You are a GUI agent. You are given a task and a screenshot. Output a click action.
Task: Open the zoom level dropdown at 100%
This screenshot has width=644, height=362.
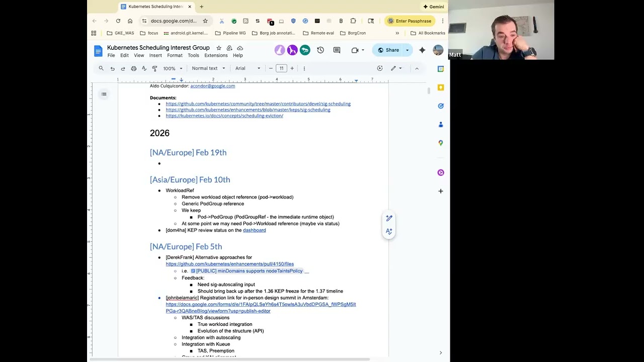coord(173,68)
